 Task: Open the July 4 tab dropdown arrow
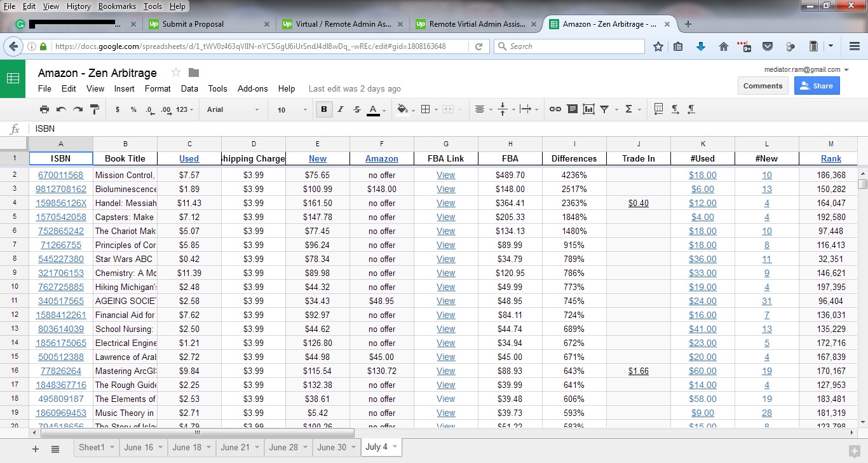[x=395, y=447]
